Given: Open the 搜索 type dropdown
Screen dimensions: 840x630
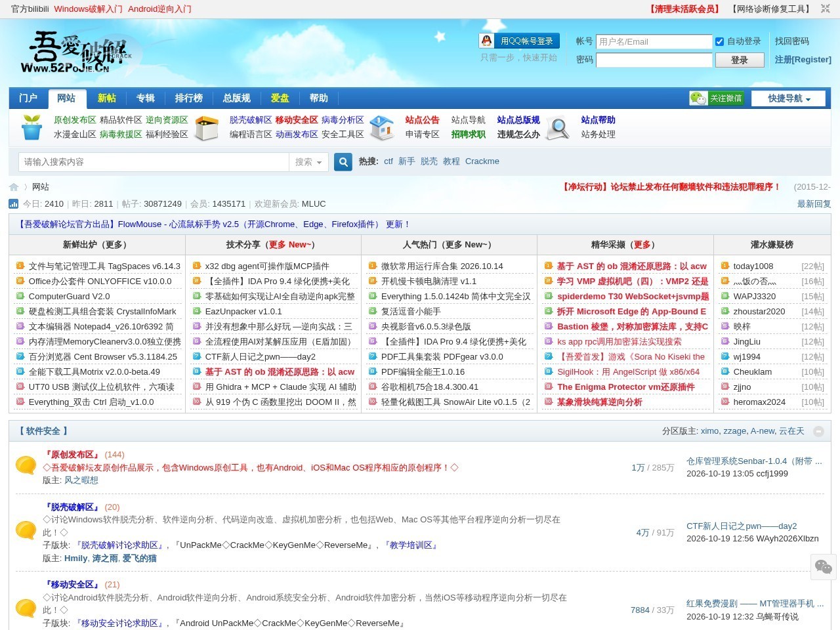Looking at the screenshot, I should (x=308, y=162).
